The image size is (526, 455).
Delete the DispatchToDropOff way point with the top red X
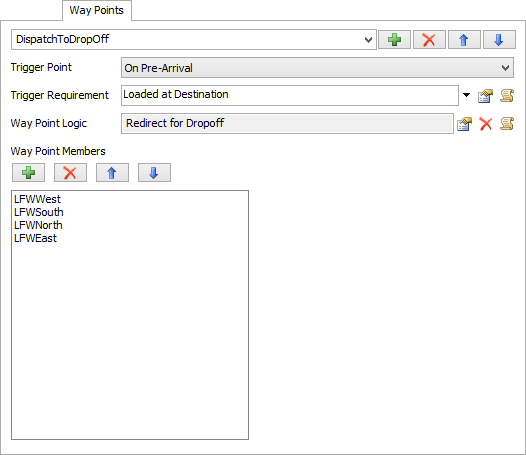pyautogui.click(x=429, y=40)
